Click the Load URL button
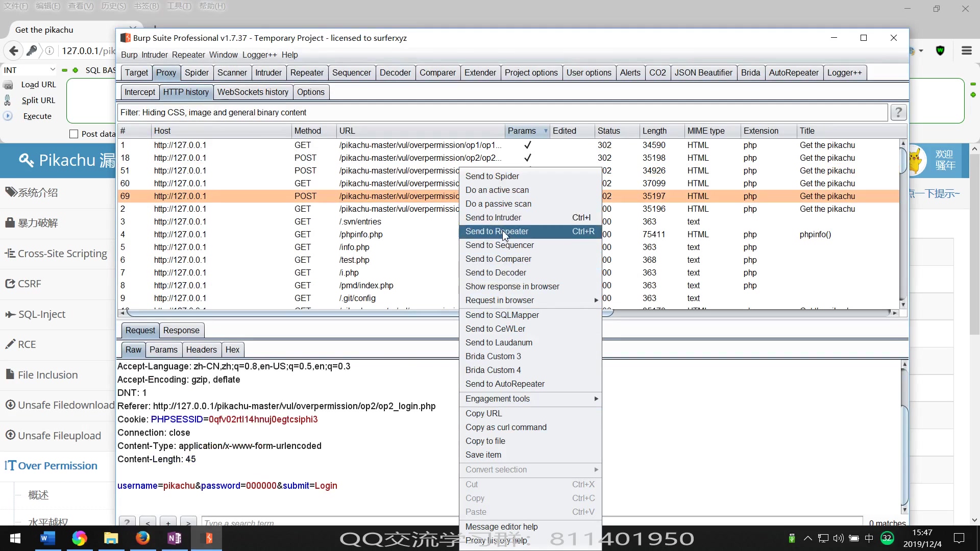 coord(38,85)
